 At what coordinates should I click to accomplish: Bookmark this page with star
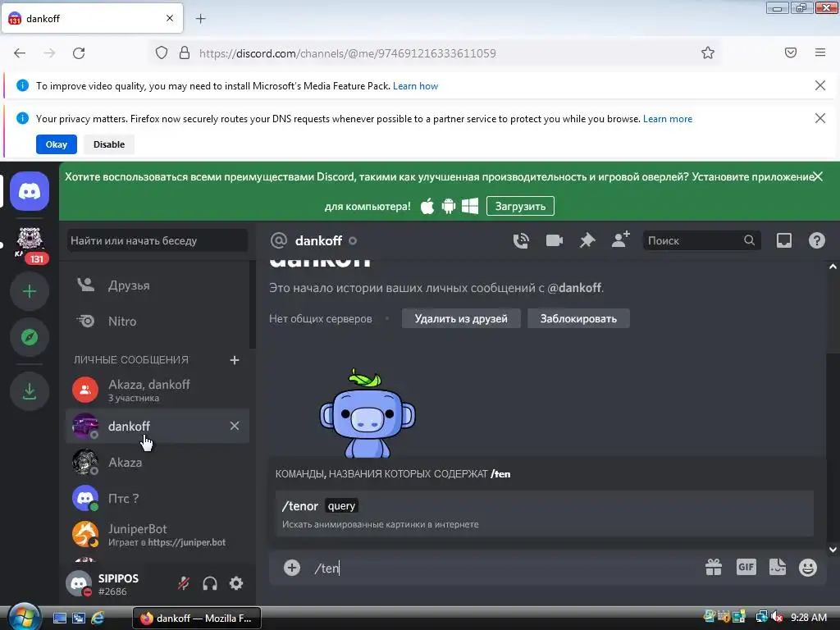[x=708, y=52]
